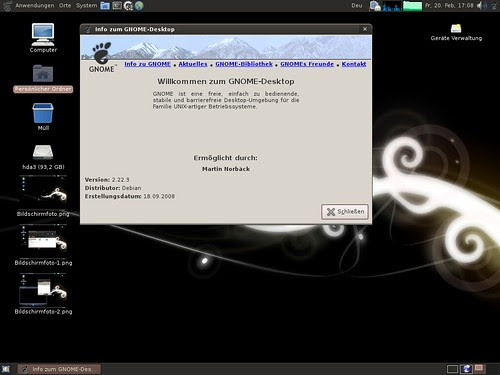
Task: Follow the GNOMEs Freunde link
Action: pos(307,64)
